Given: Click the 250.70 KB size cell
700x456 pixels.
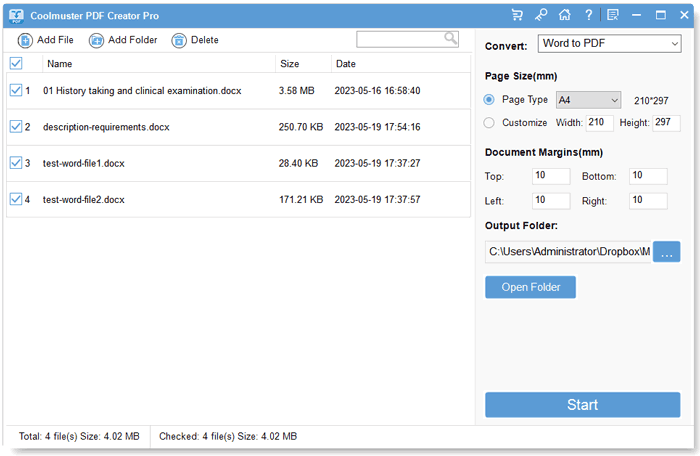Looking at the screenshot, I should point(301,127).
